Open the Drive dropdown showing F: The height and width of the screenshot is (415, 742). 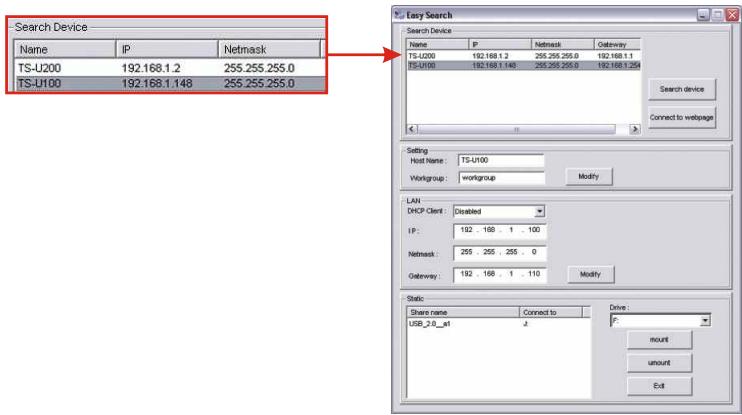(x=705, y=321)
